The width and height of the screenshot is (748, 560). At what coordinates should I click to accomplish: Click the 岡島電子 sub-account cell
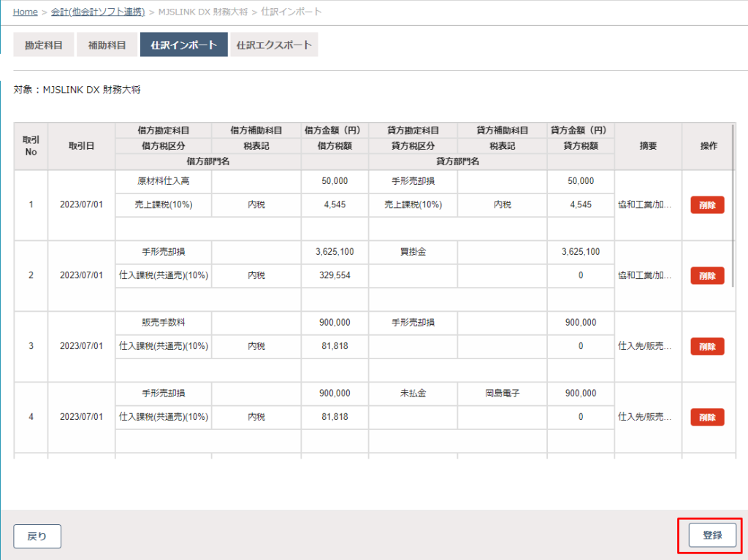[x=503, y=394]
